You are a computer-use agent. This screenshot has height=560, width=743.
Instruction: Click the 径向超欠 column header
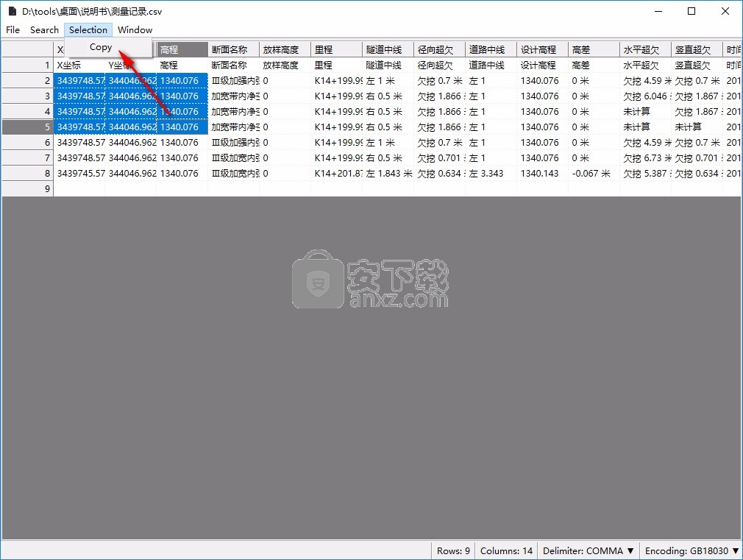click(440, 50)
